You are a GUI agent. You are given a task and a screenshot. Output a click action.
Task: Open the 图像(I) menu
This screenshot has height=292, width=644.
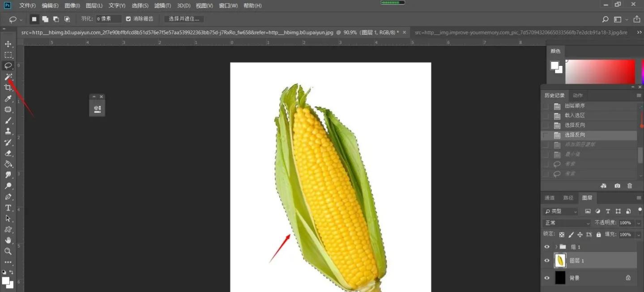coord(72,5)
